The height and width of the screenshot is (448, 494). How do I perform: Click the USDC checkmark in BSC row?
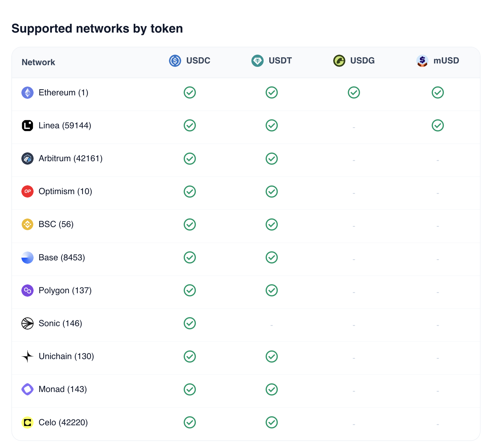pos(190,224)
